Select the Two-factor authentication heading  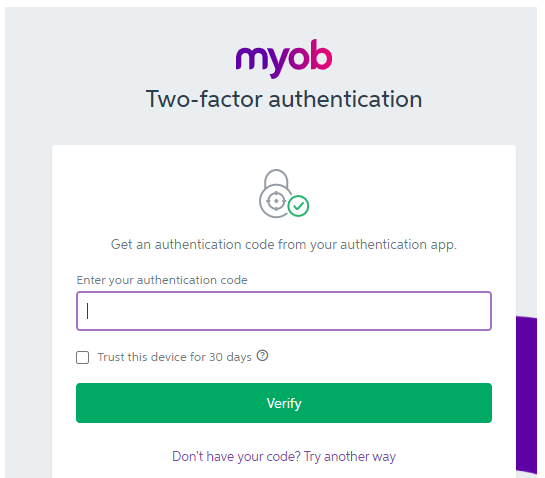pyautogui.click(x=284, y=99)
